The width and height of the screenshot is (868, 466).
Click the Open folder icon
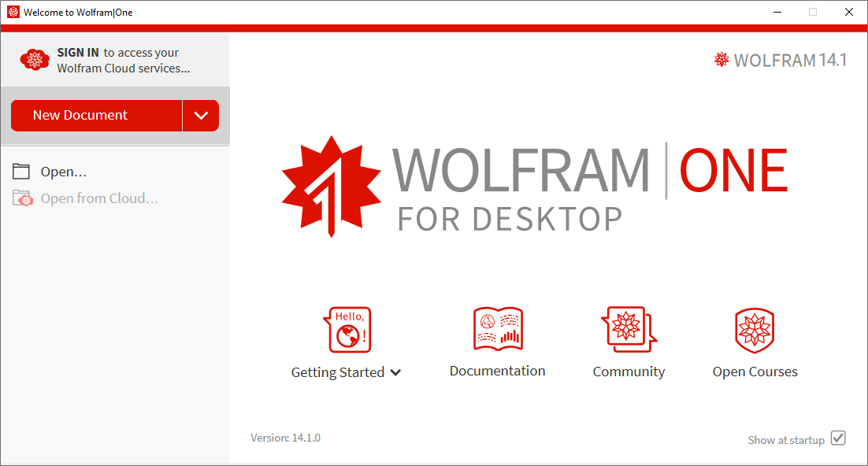coord(21,172)
